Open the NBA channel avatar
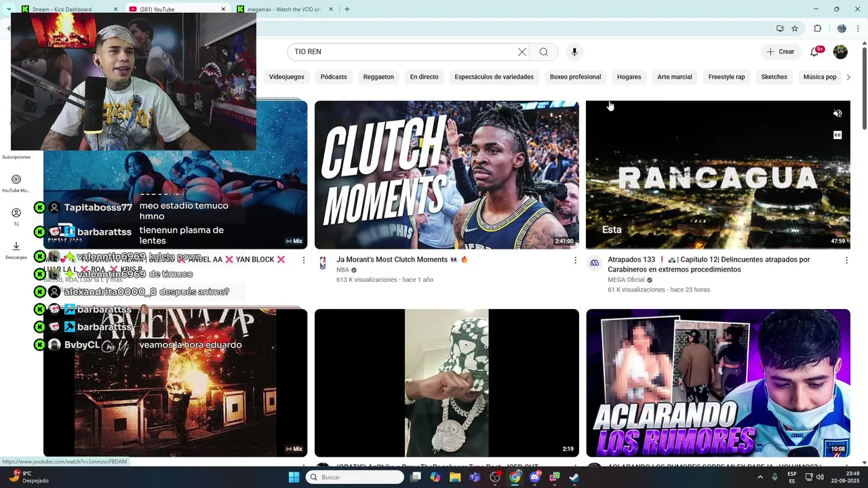The height and width of the screenshot is (488, 868). point(323,263)
